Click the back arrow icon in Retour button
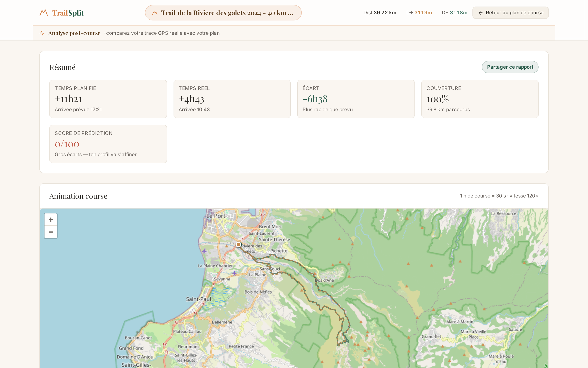The height and width of the screenshot is (368, 588). pyautogui.click(x=480, y=13)
